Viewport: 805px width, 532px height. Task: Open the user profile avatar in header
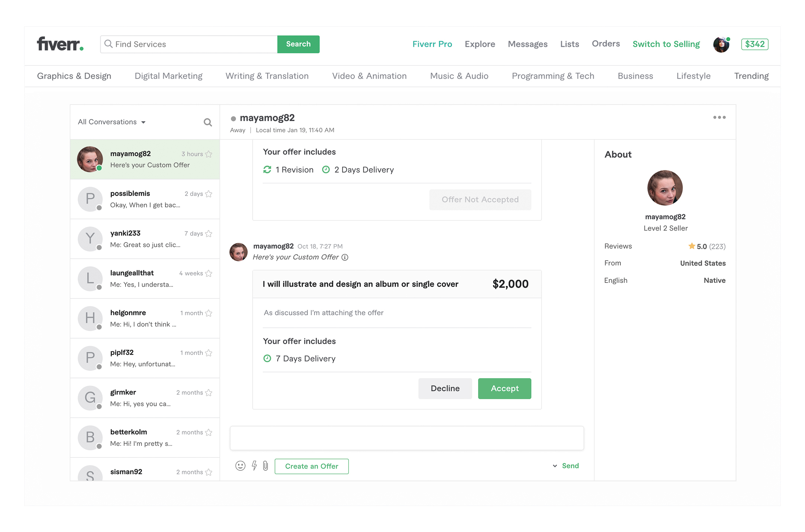pos(721,45)
